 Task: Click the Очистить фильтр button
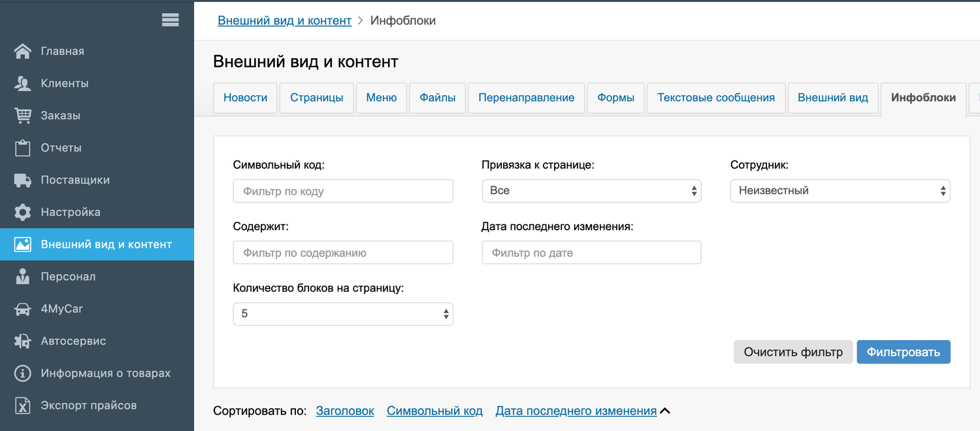pos(792,352)
